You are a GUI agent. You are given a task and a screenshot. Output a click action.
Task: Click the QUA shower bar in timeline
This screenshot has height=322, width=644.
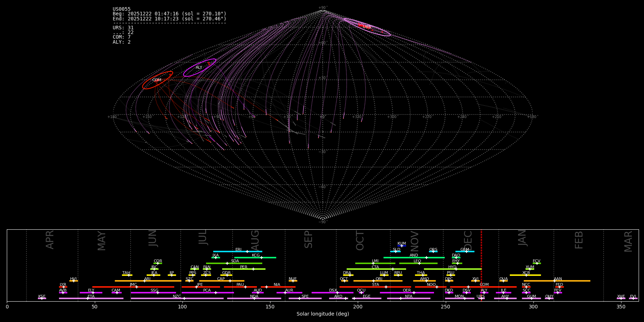pos(503,281)
